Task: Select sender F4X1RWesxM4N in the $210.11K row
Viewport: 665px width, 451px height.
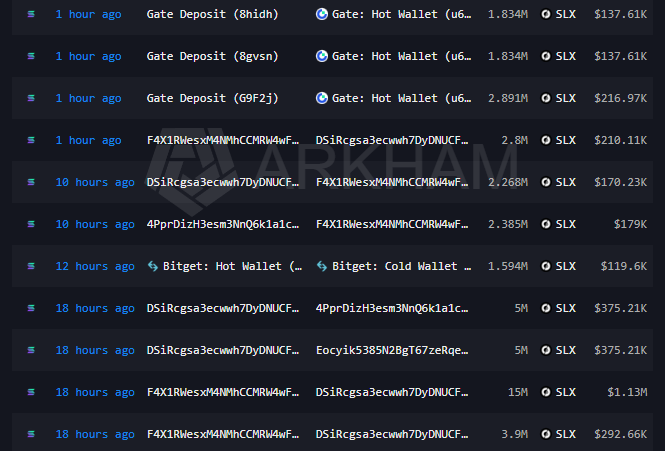Action: point(223,140)
